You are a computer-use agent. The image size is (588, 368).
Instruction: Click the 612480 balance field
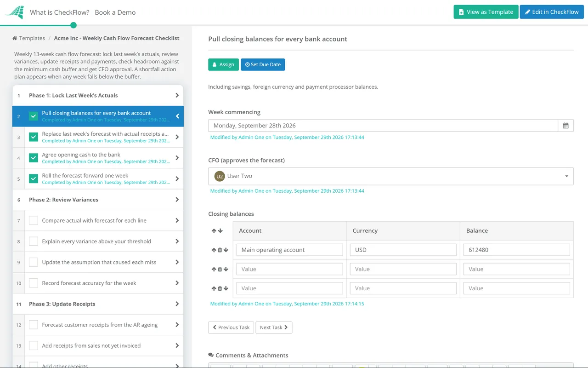[517, 250]
